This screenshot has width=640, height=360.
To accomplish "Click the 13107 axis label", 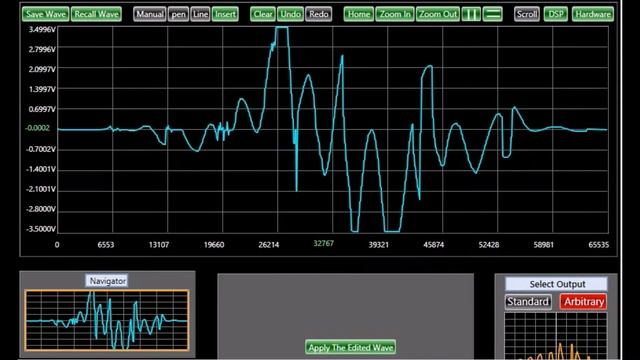I will (159, 245).
